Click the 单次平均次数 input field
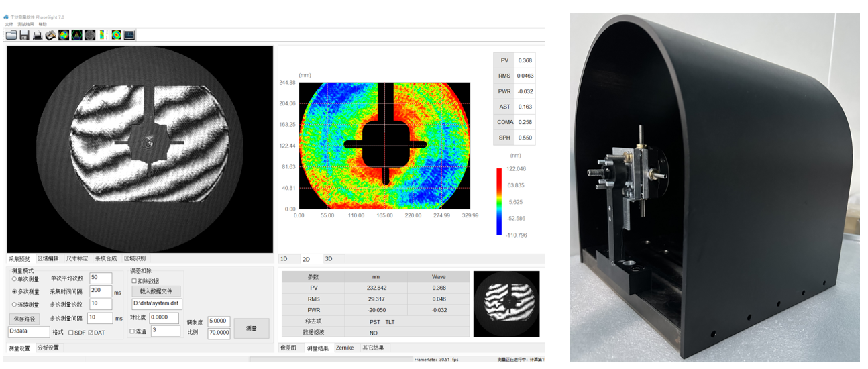The height and width of the screenshot is (369, 868). pyautogui.click(x=101, y=278)
